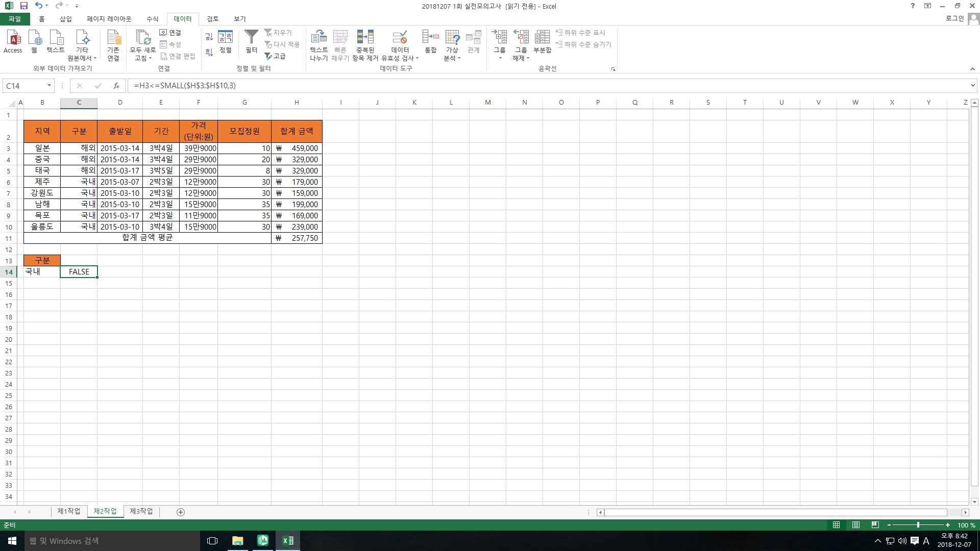Switch to the 제3작업 sheet tab
Screen dimensions: 980x551
pos(141,511)
